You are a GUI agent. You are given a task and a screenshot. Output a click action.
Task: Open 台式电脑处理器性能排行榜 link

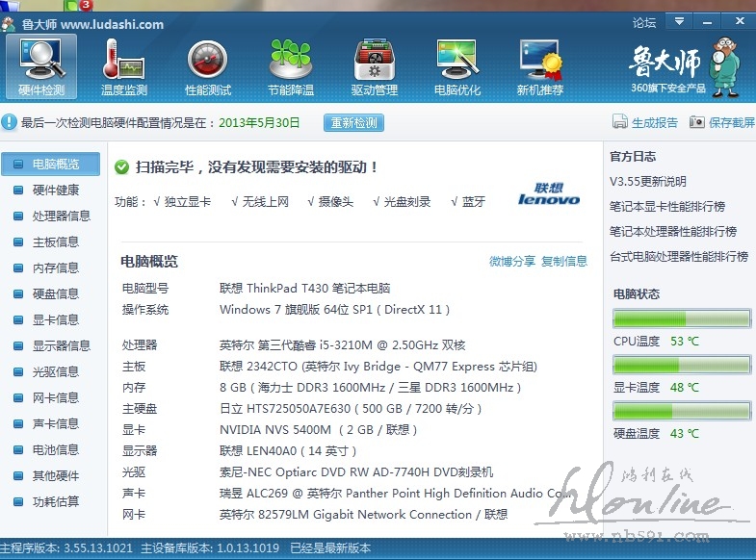679,257
